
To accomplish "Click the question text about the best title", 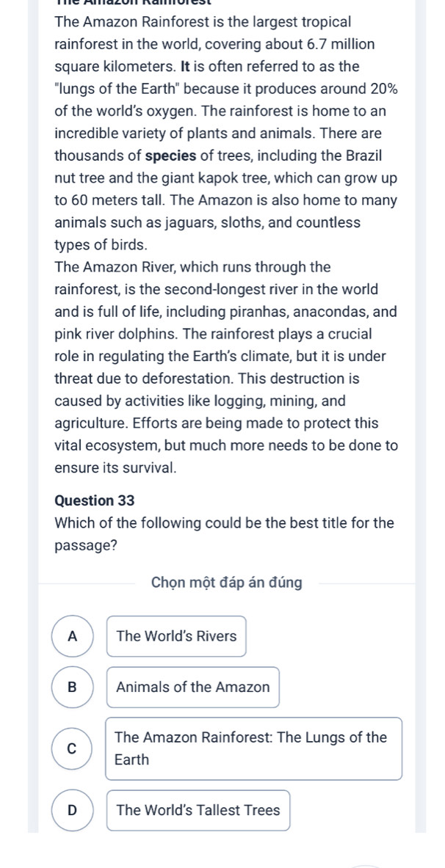I will (x=225, y=533).
